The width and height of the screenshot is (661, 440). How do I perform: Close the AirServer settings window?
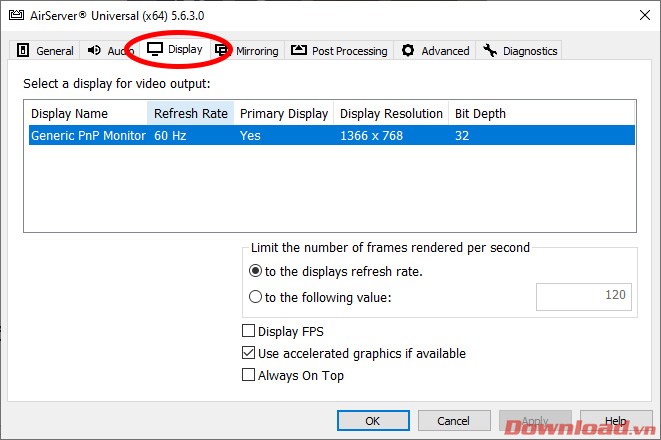(x=645, y=16)
